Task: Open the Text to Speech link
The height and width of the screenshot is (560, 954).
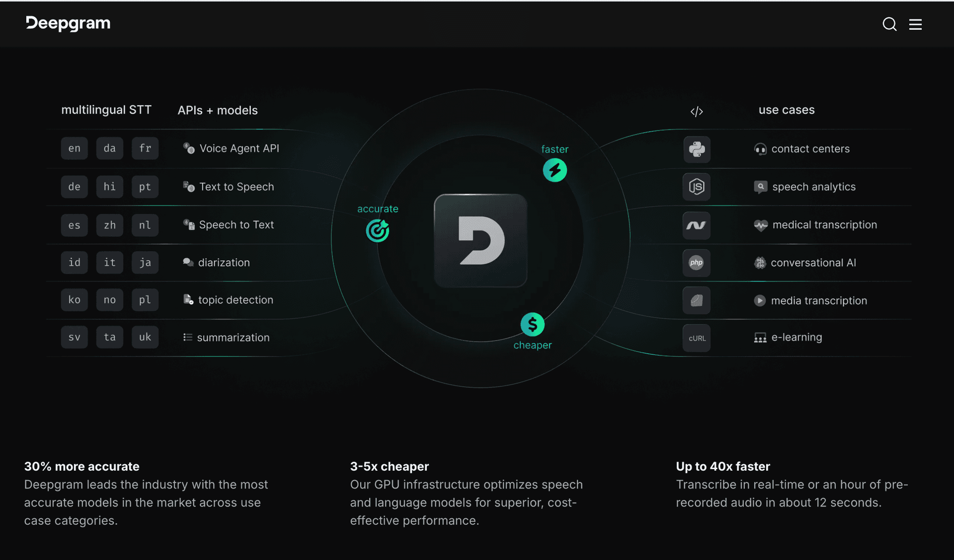Action: pyautogui.click(x=237, y=187)
